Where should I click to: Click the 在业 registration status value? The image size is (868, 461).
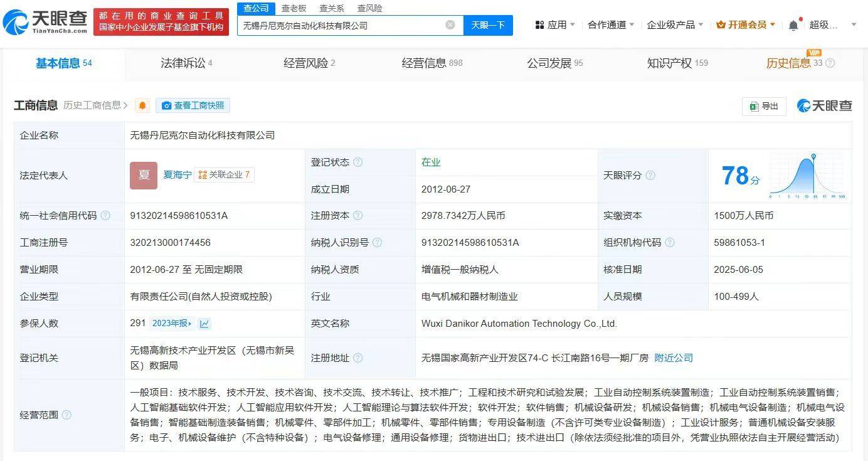(x=431, y=162)
